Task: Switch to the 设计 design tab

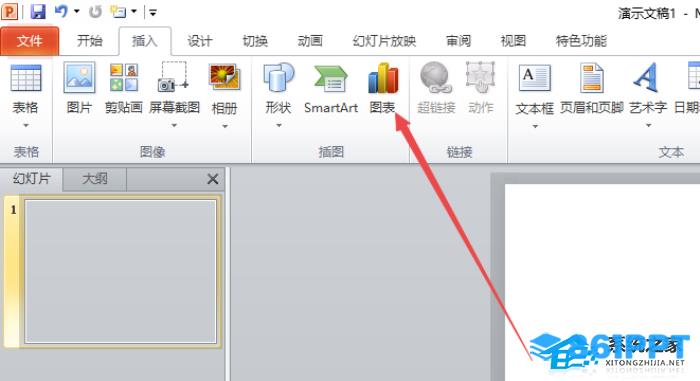Action: pos(200,41)
